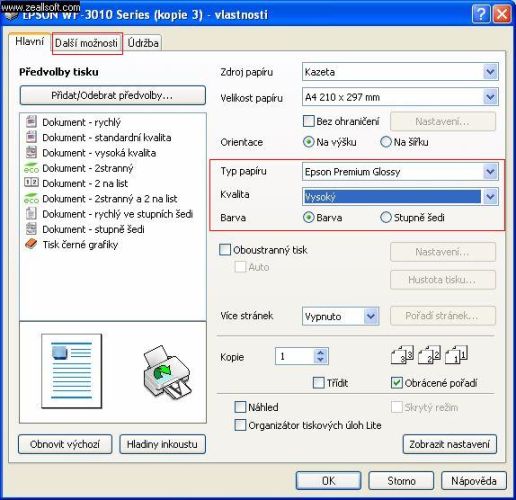Image resolution: width=516 pixels, height=500 pixels.
Task: Open Velikost papíru dropdown
Action: pos(490,97)
